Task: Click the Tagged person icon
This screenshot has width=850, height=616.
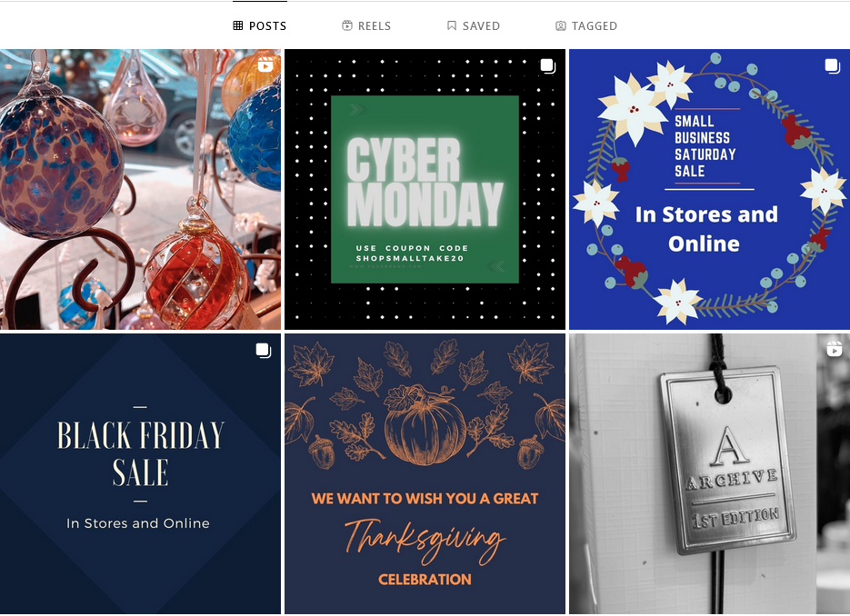Action: (x=561, y=25)
